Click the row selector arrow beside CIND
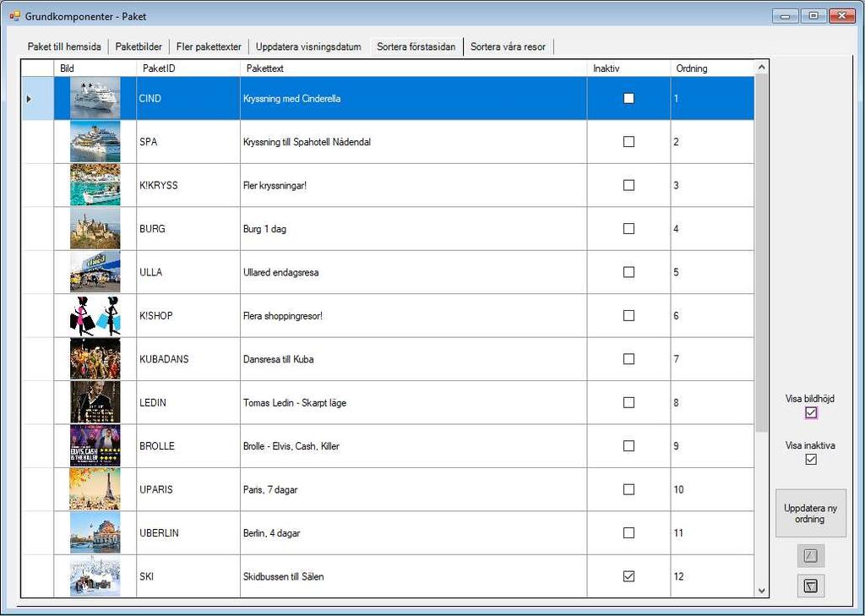865x616 pixels. [x=30, y=99]
